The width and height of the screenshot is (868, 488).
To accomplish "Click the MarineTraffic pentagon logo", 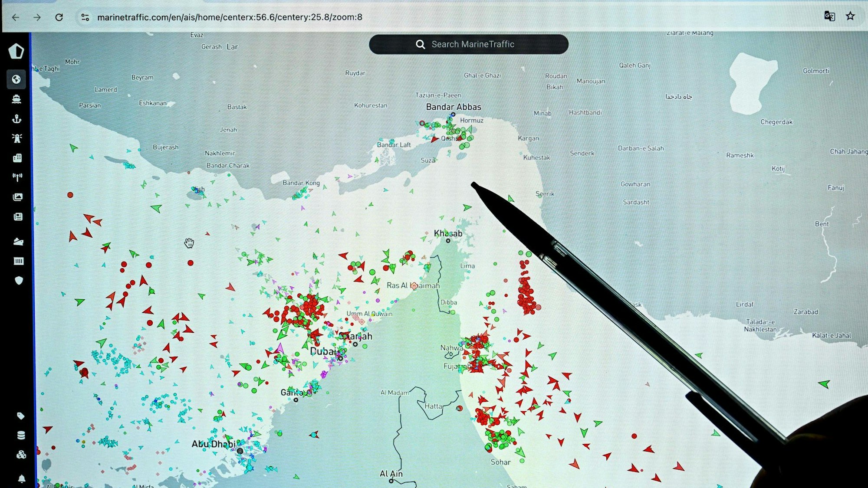I will [x=16, y=51].
